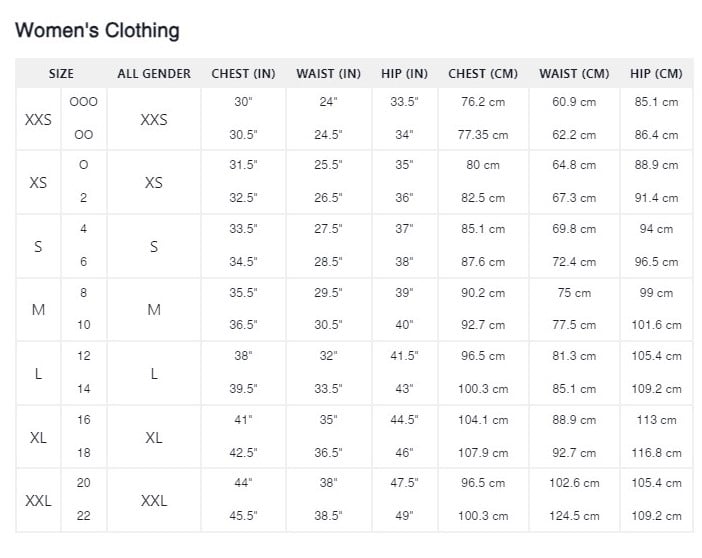Viewport: 702px width, 558px height.
Task: Select the 36.5" waist value for size 18
Action: 328,453
